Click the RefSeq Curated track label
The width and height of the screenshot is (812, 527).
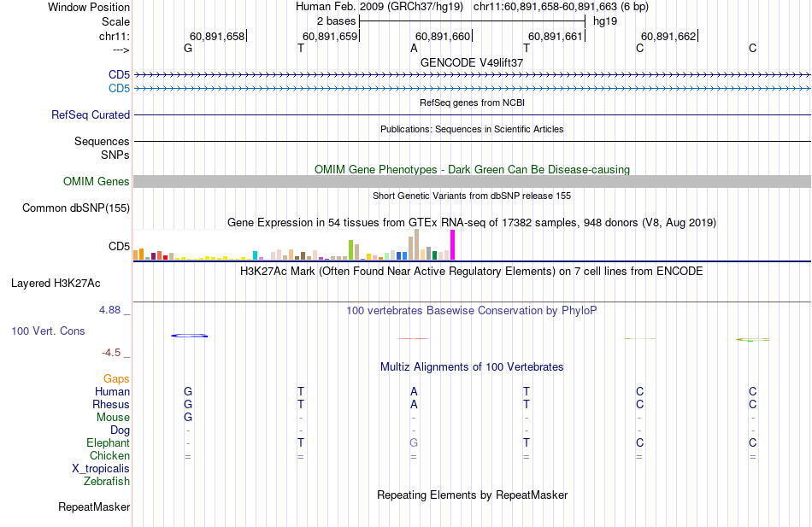coord(91,115)
